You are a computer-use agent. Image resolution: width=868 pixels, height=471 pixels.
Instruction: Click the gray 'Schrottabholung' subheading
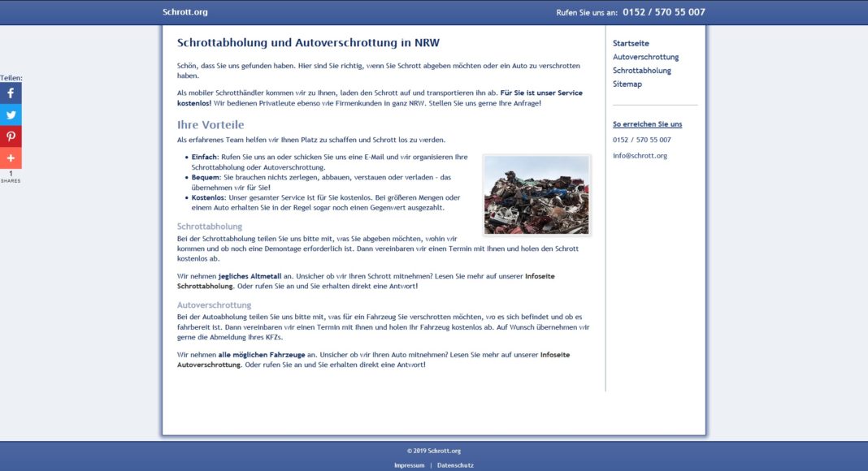coord(209,226)
